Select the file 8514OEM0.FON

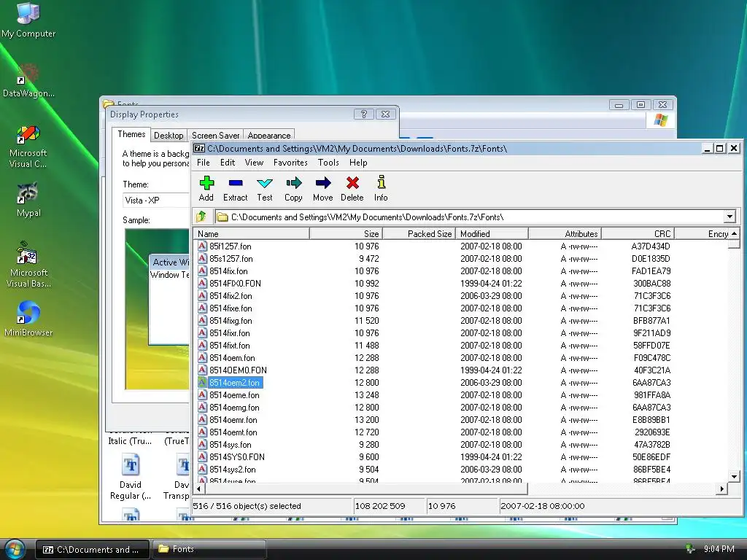[x=238, y=370]
